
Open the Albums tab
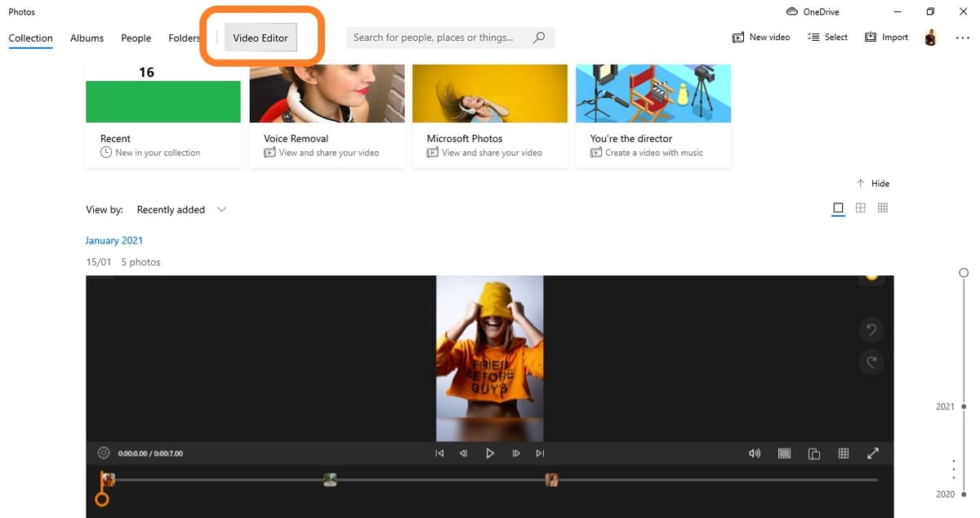tap(87, 38)
